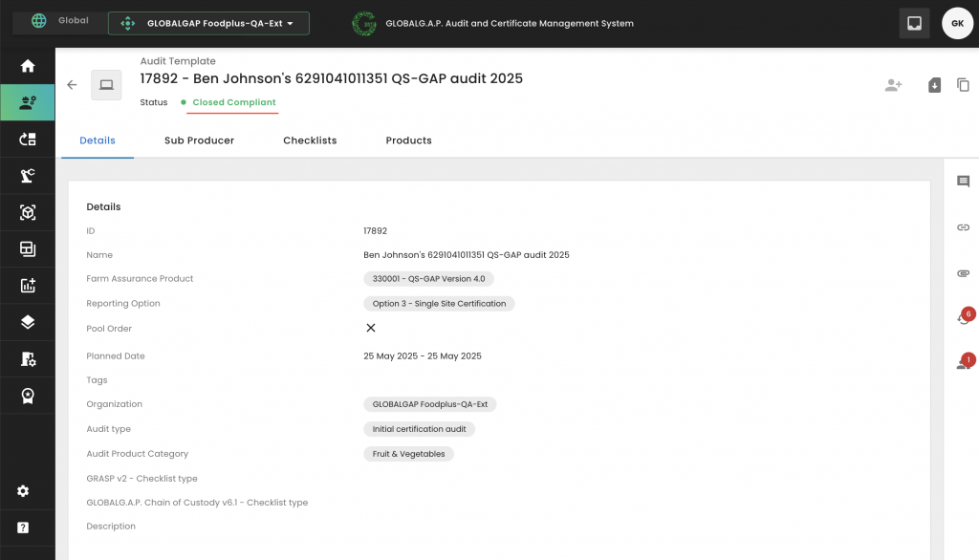Open the help question mark icon
This screenshot has height=560, width=979.
[23, 528]
